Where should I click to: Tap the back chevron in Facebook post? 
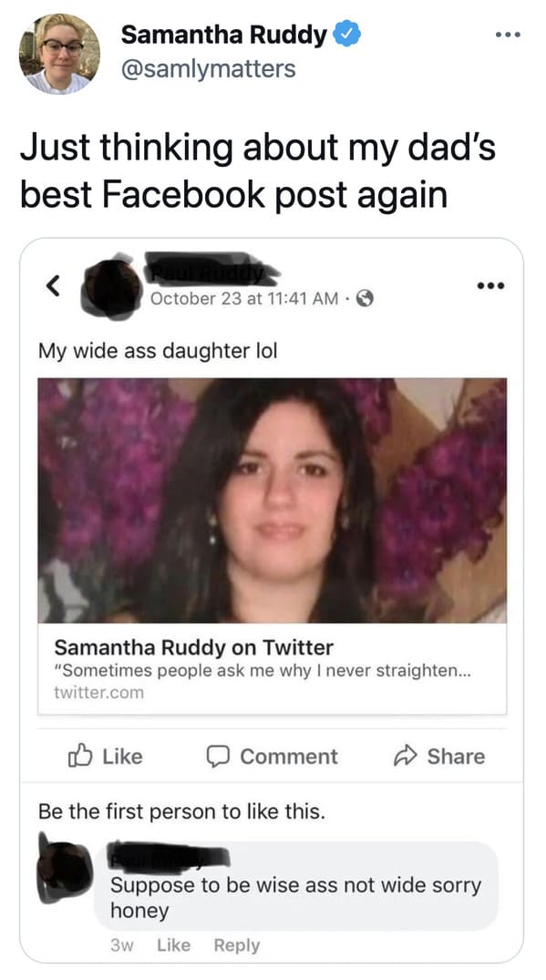(54, 285)
